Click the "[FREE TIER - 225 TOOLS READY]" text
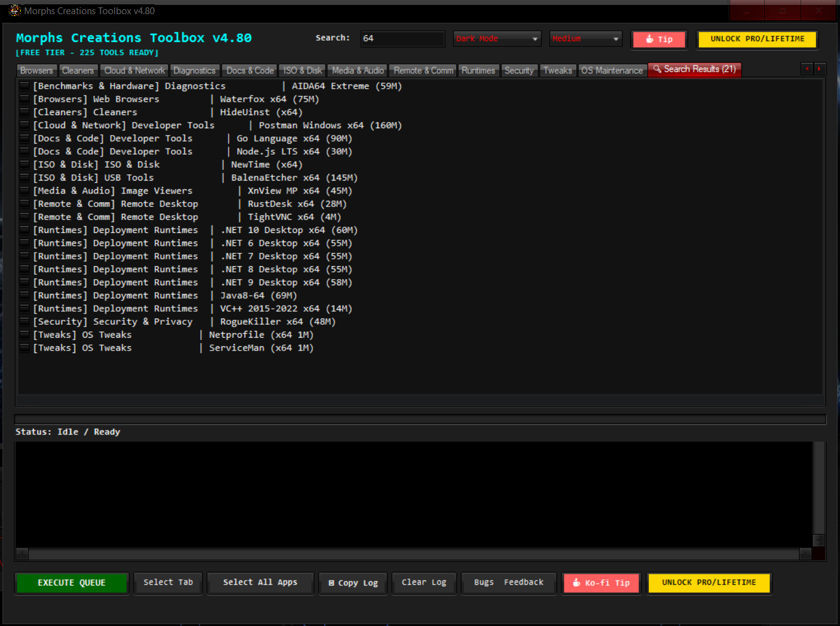The width and height of the screenshot is (840, 626). [87, 53]
